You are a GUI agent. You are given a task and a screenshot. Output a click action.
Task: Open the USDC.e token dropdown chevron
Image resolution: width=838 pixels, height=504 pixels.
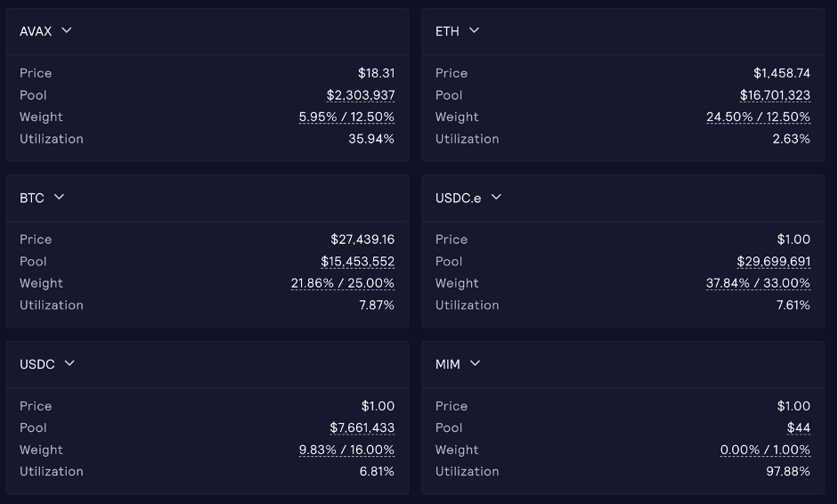tap(497, 197)
